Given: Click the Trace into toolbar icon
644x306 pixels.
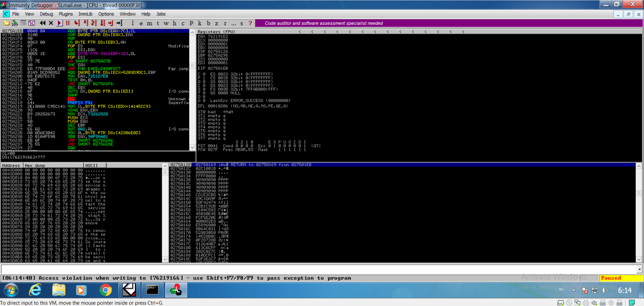Looking at the screenshot, I should 94,23.
